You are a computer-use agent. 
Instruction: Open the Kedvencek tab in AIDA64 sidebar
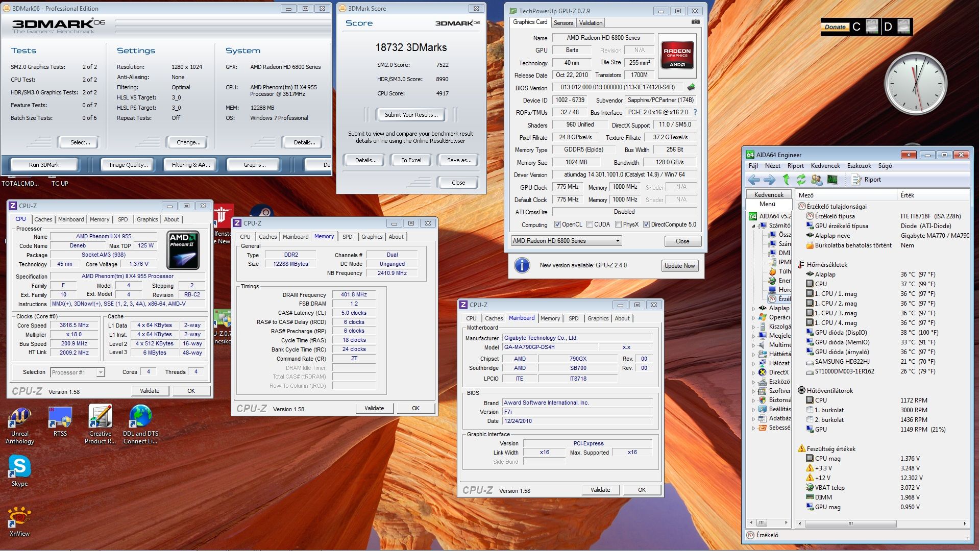769,194
